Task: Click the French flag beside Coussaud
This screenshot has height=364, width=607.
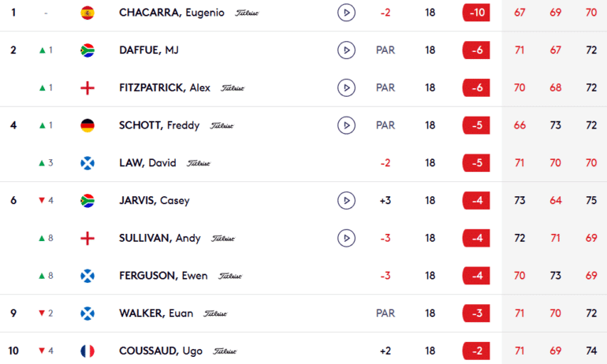Action: point(88,351)
